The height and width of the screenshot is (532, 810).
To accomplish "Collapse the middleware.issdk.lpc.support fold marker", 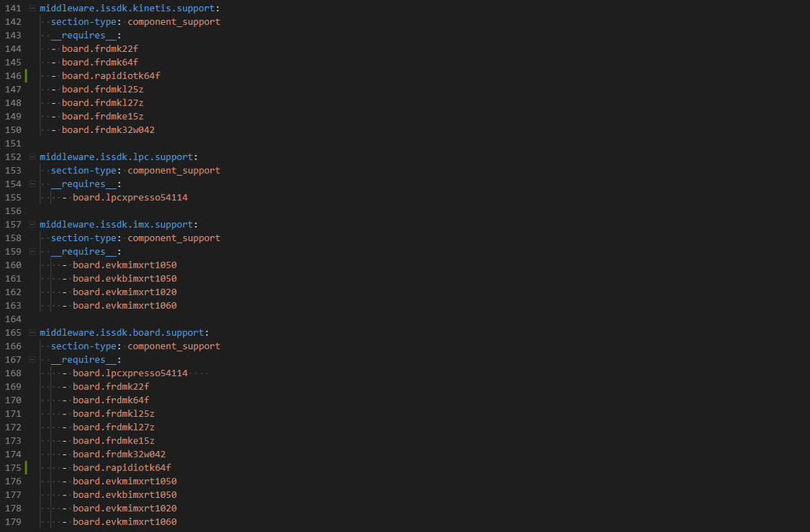I will pos(32,157).
